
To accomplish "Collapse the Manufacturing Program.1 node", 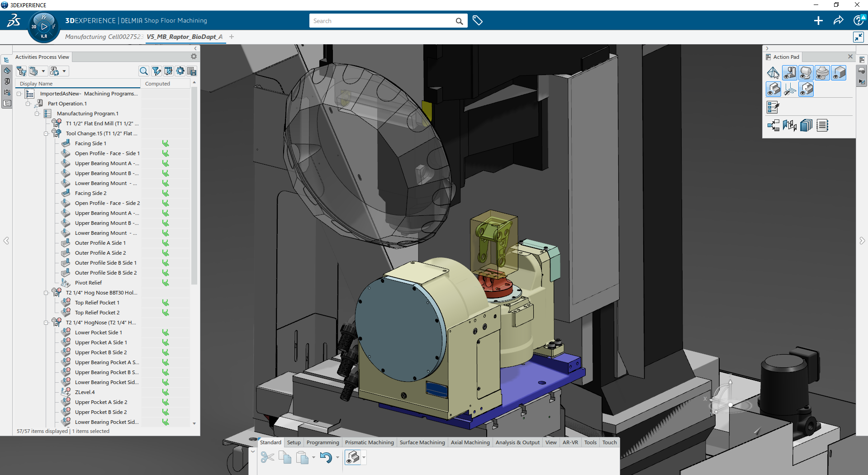I will [37, 114].
